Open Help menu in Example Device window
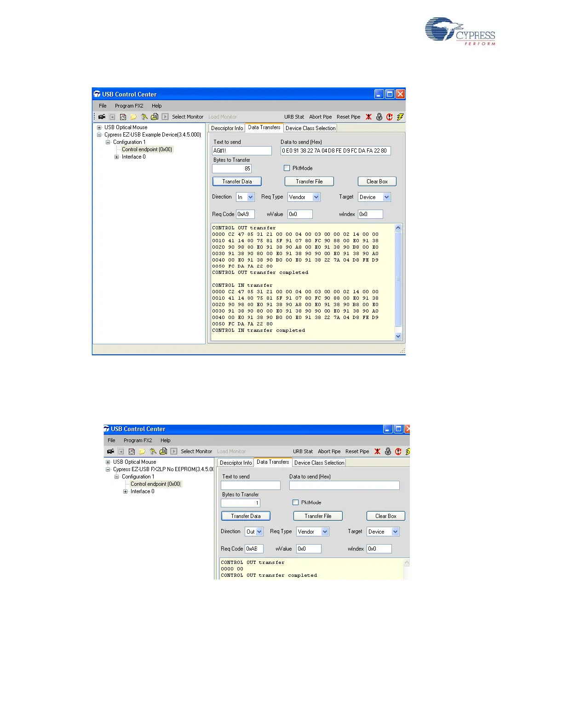The image size is (563, 728). 157,106
